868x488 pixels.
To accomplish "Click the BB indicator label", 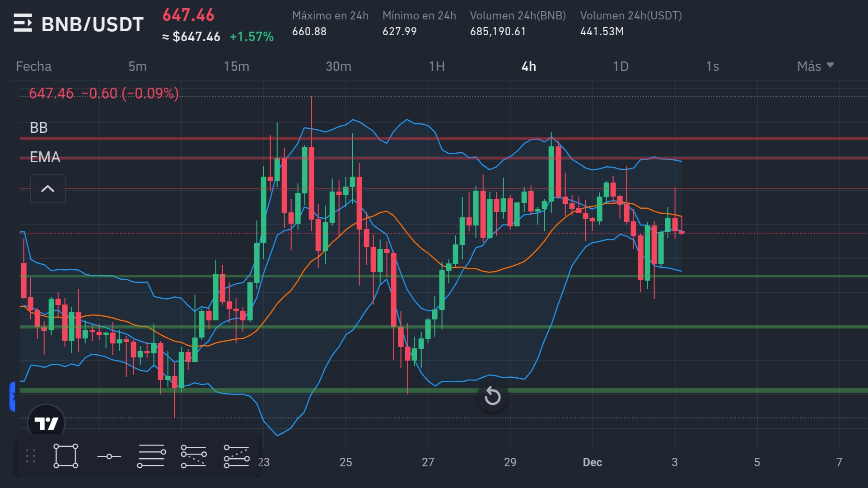I will (x=38, y=128).
